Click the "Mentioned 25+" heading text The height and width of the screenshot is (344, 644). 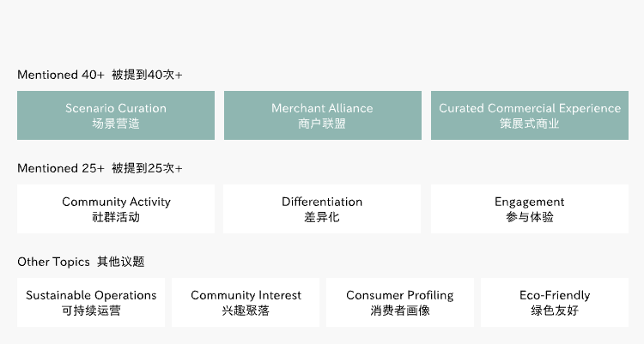(x=60, y=168)
